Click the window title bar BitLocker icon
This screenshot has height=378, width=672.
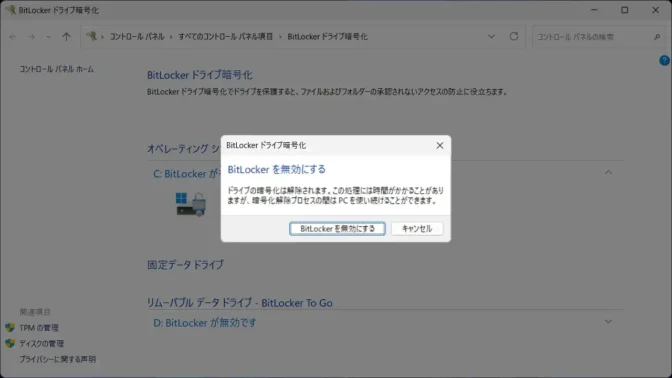tap(10, 9)
